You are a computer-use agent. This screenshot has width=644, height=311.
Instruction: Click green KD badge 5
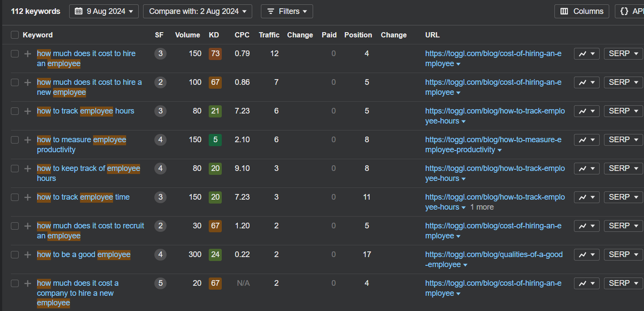pyautogui.click(x=215, y=140)
